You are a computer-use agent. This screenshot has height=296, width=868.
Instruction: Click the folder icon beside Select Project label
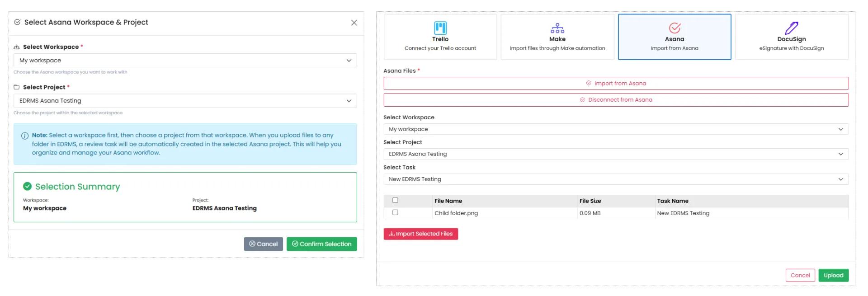(x=17, y=87)
